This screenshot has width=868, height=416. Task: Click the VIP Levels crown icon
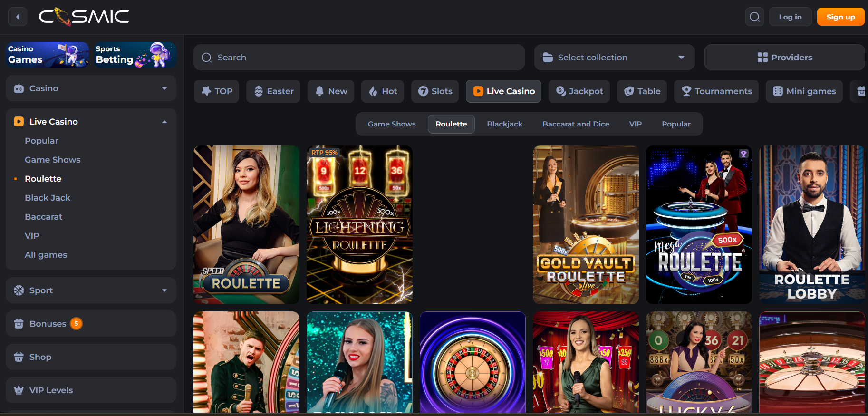tap(19, 390)
